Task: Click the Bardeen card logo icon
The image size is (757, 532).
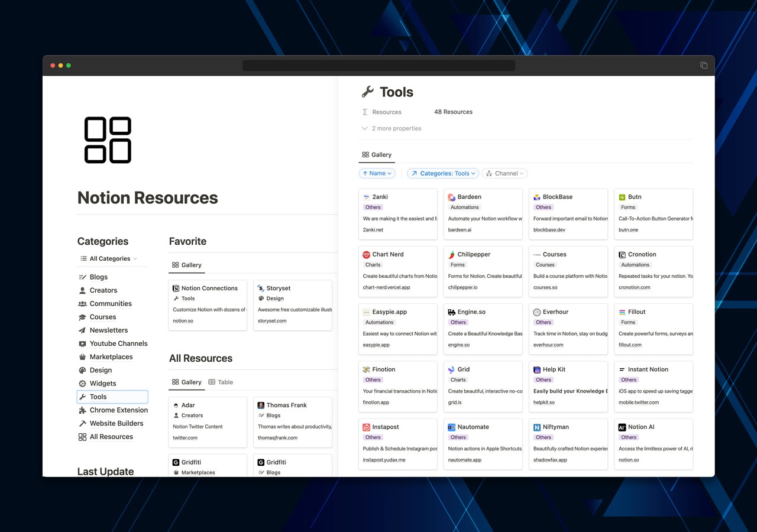Action: coord(452,197)
